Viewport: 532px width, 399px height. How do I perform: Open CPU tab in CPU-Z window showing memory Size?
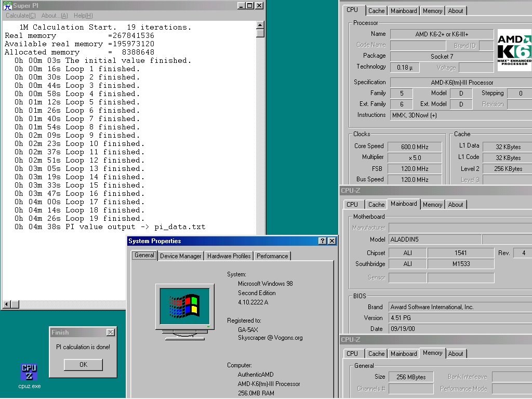click(352, 354)
